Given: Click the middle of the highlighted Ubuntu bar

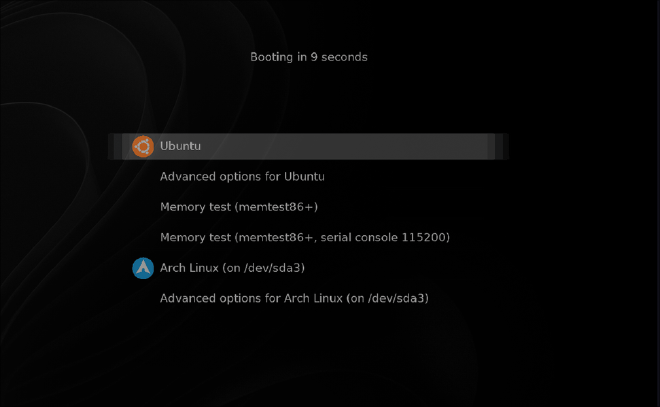Looking at the screenshot, I should coord(309,146).
